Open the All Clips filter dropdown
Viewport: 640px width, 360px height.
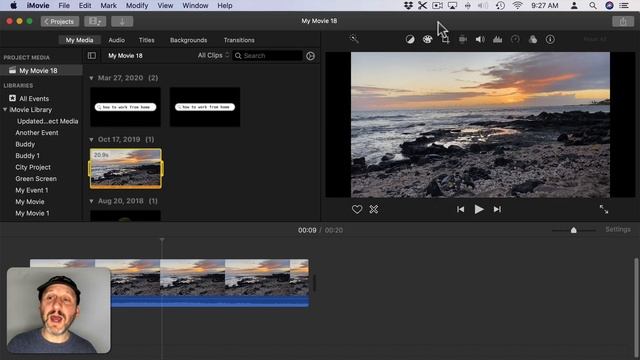pos(213,56)
